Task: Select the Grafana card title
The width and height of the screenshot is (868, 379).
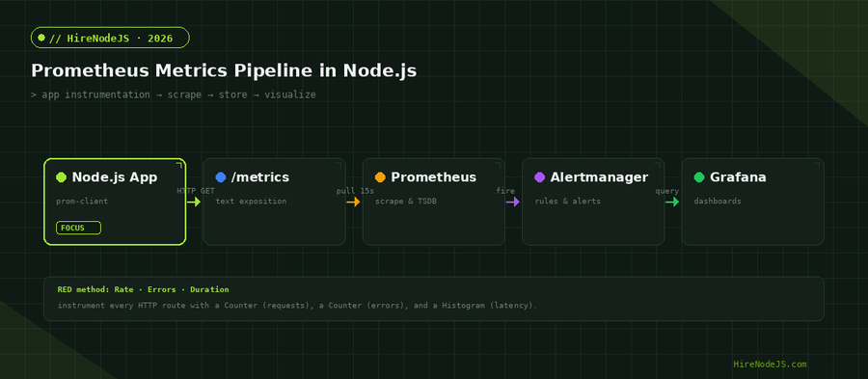Action: coord(738,177)
